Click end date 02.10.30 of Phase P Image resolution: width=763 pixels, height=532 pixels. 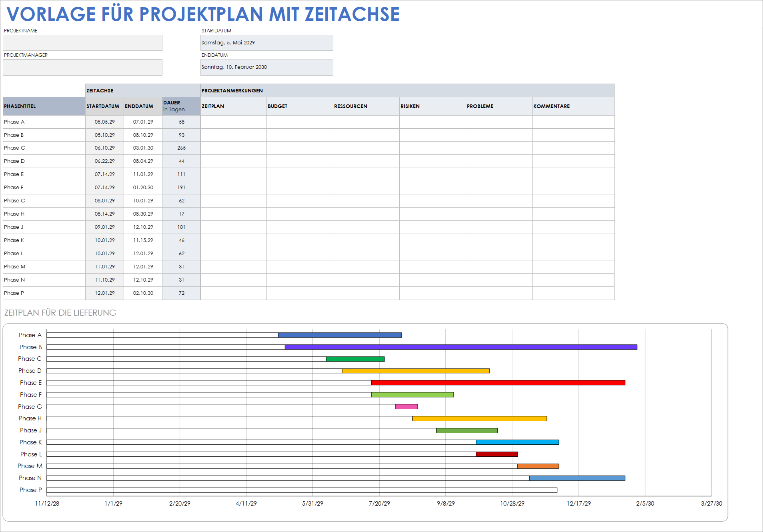(x=143, y=293)
